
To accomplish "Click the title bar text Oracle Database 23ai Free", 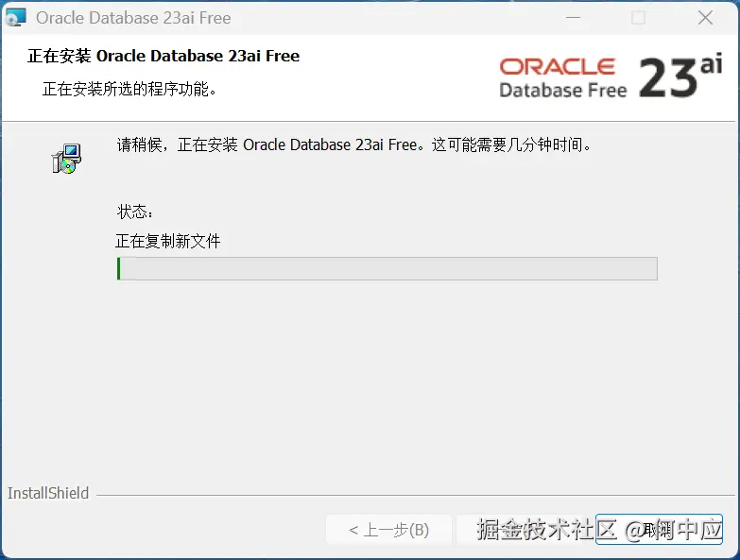I will [x=133, y=18].
